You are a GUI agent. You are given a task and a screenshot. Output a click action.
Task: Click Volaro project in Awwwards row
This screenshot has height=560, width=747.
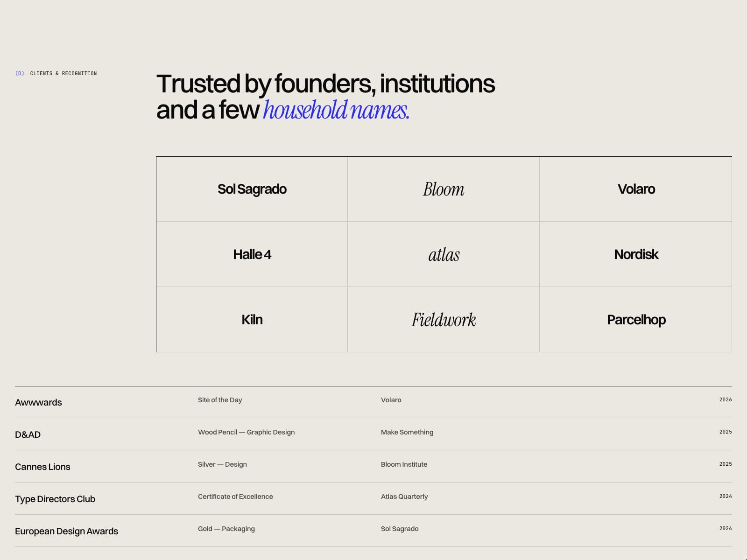coord(391,400)
